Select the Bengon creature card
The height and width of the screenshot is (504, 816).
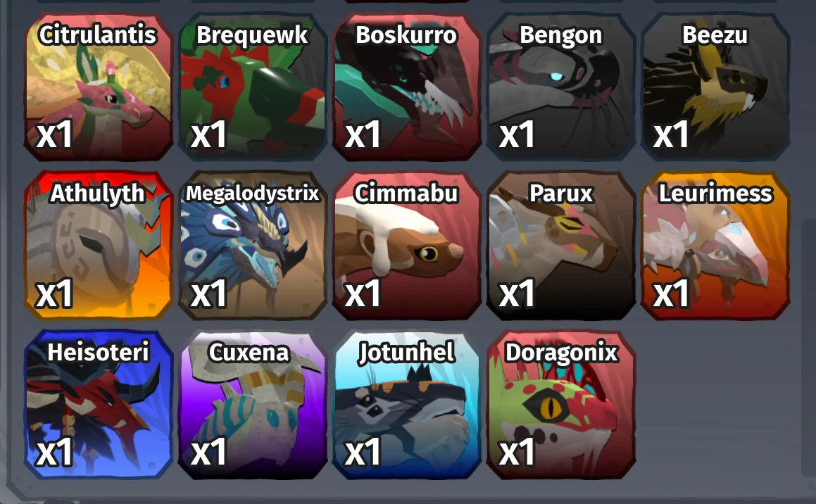560,87
